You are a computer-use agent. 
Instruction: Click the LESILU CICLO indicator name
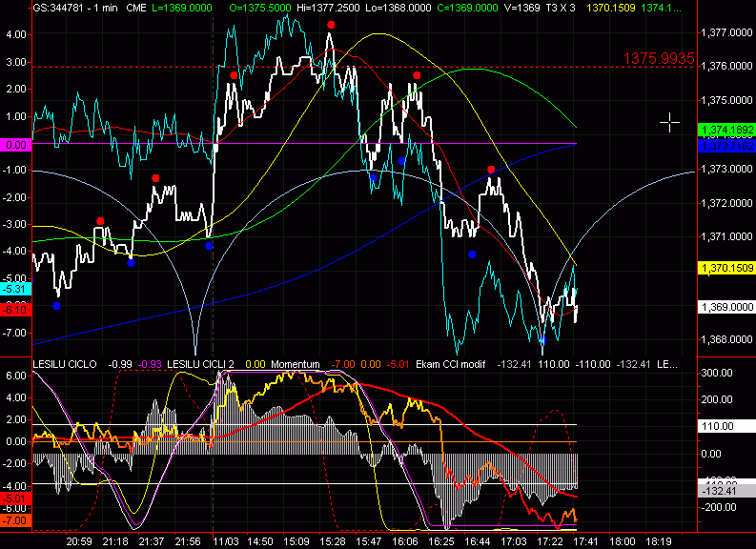pyautogui.click(x=65, y=364)
